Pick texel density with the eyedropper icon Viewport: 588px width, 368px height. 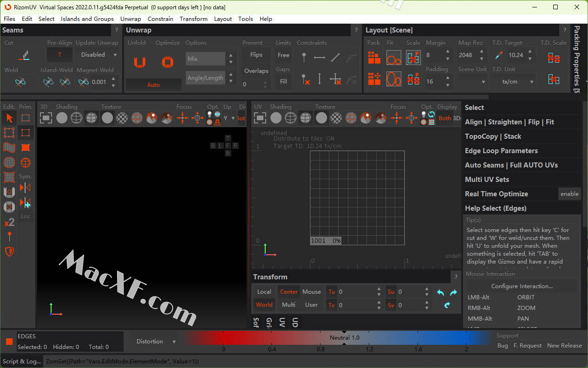[x=499, y=55]
